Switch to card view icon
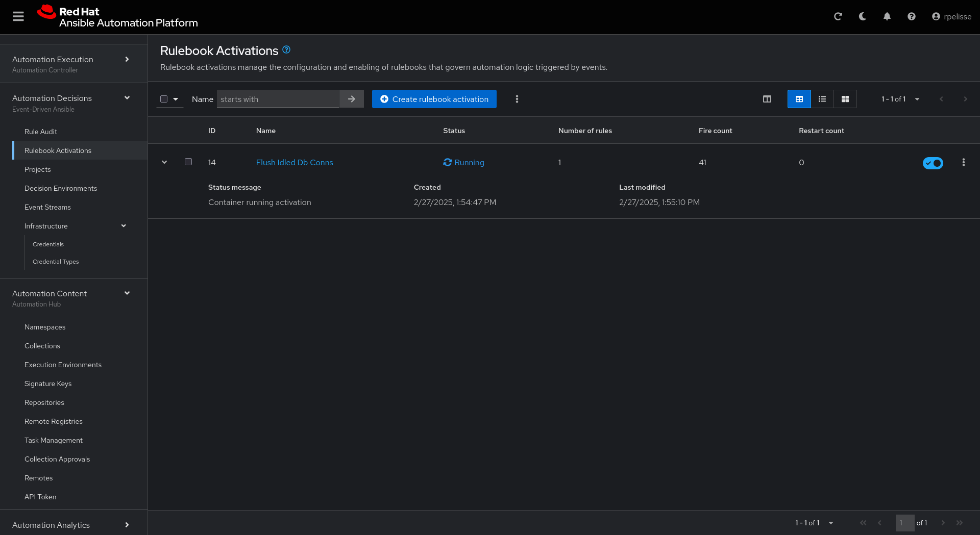 point(845,99)
